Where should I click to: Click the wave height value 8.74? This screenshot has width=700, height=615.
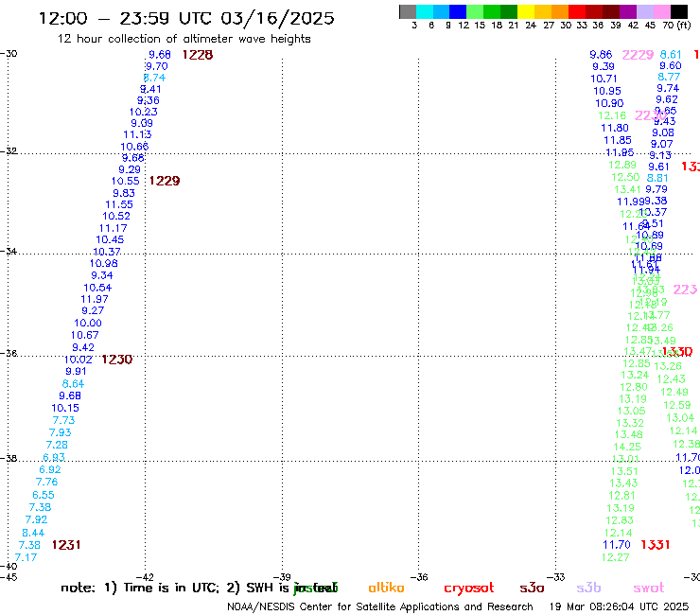[154, 78]
